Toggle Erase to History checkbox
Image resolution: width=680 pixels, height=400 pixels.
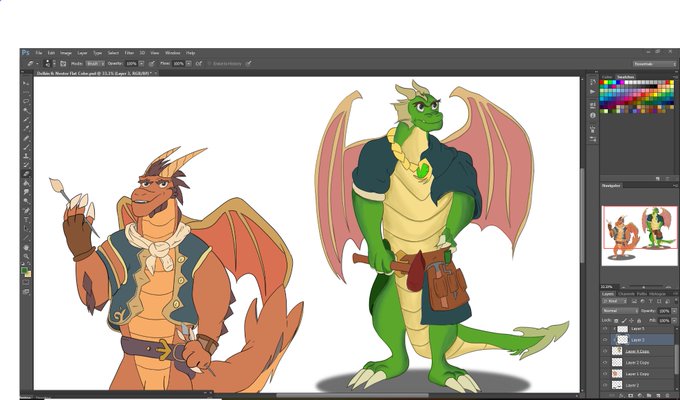pyautogui.click(x=209, y=63)
